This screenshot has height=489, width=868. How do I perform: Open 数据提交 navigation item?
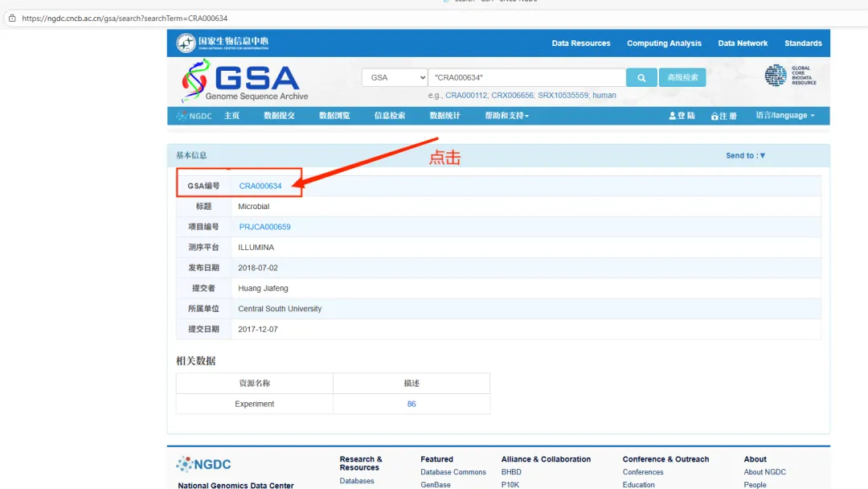click(279, 116)
